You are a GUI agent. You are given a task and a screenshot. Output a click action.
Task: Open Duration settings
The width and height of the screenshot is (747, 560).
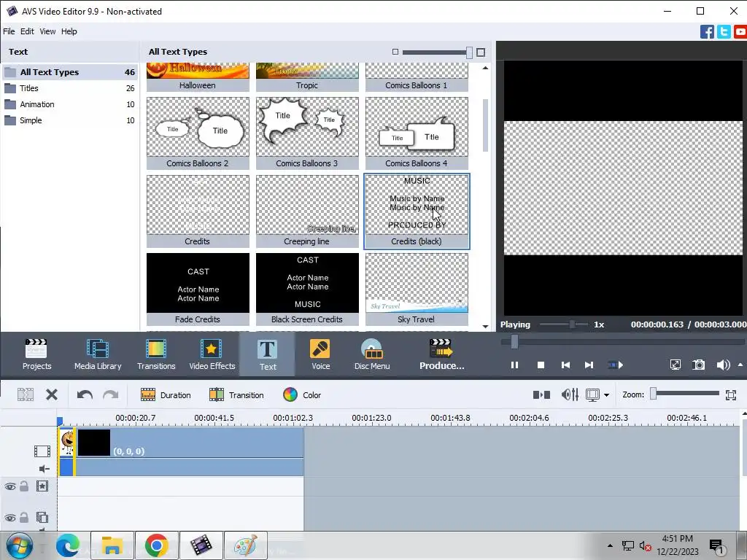(x=166, y=394)
